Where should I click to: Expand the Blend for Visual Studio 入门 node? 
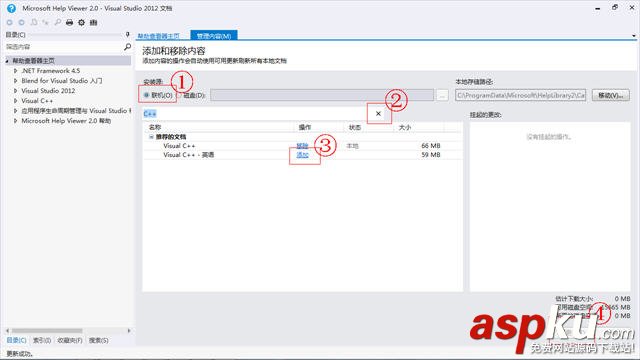[x=16, y=81]
